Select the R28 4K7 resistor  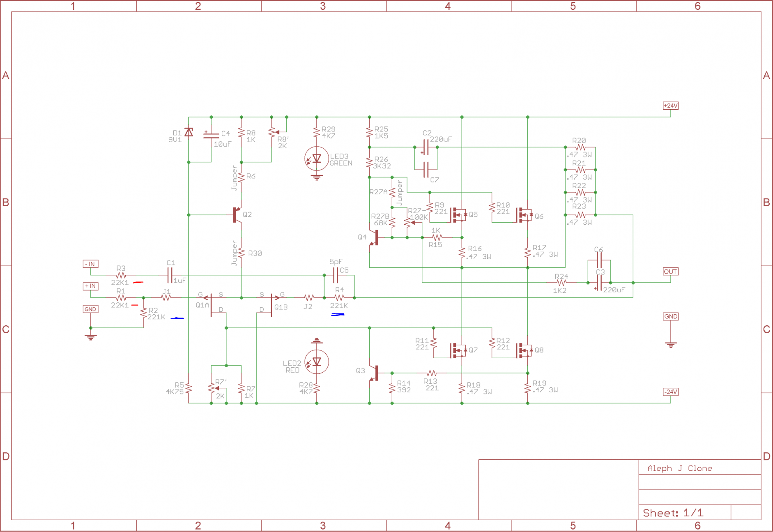317,388
